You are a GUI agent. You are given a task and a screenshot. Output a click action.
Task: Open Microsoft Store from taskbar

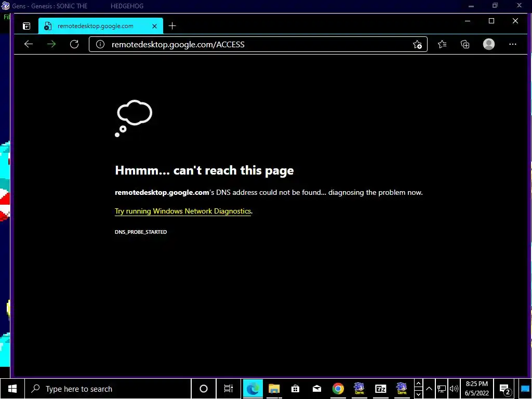(x=296, y=389)
